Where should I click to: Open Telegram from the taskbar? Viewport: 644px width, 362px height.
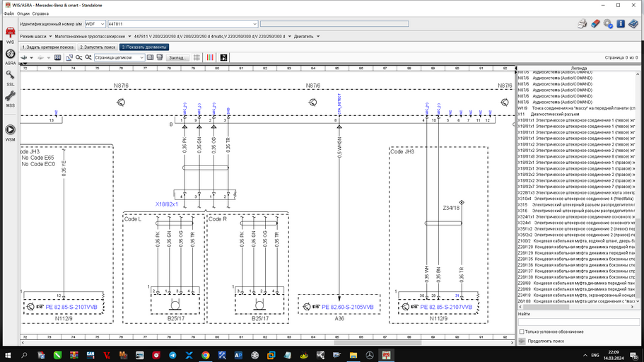[172, 355]
